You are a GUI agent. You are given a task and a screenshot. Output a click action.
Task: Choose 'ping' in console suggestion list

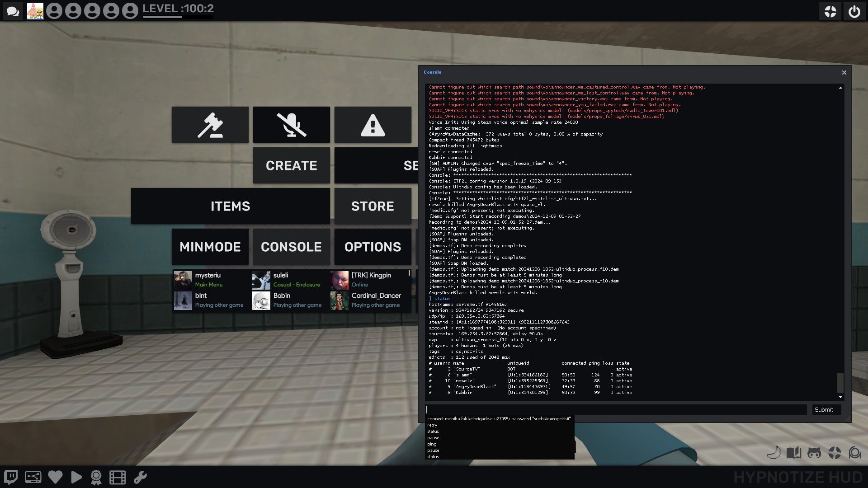pos(432,444)
